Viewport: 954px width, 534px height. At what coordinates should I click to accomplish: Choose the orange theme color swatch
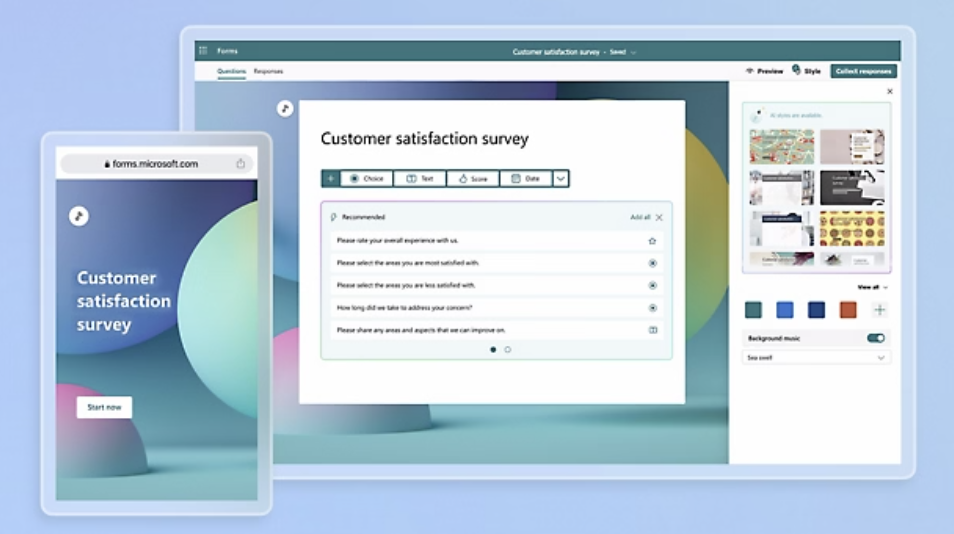pos(848,310)
